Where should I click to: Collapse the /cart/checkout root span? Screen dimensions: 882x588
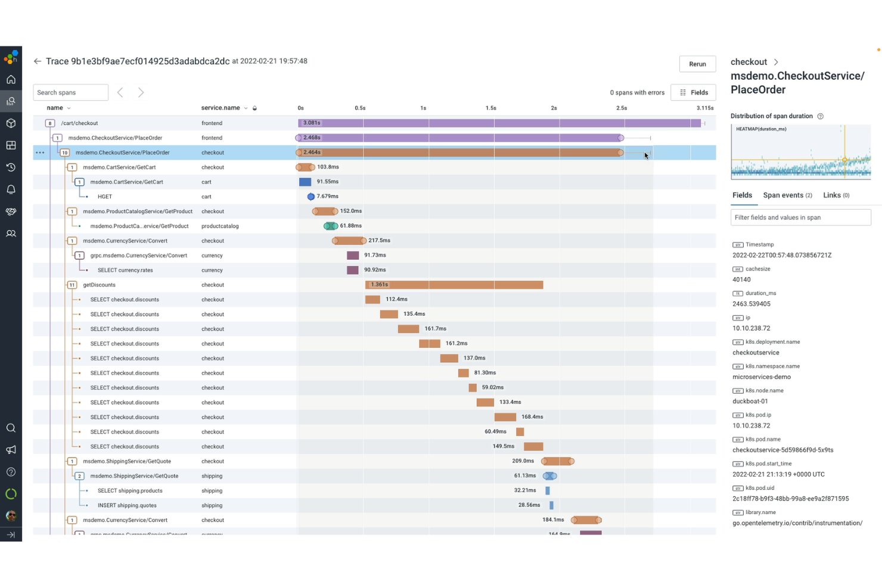pyautogui.click(x=49, y=123)
